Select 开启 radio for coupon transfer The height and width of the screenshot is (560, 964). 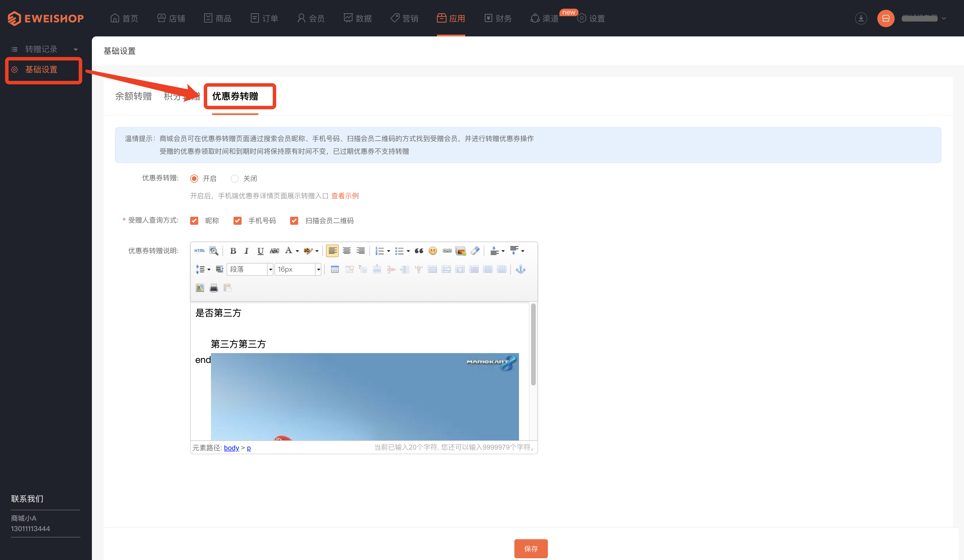tap(194, 179)
